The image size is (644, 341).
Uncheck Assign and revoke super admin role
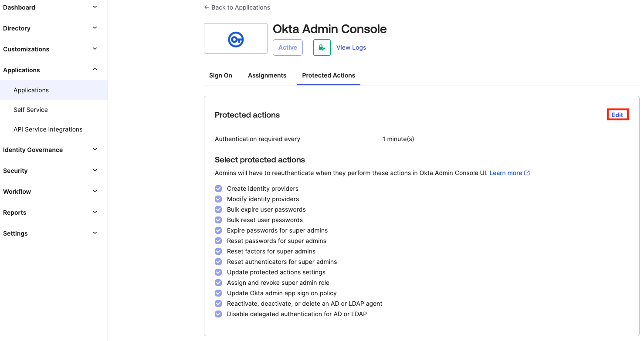point(218,282)
